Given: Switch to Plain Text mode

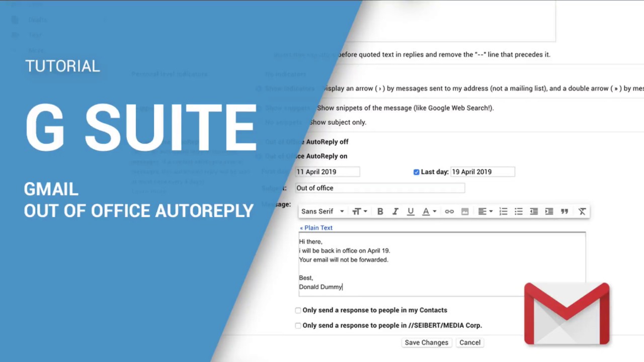Looking at the screenshot, I should point(316,228).
